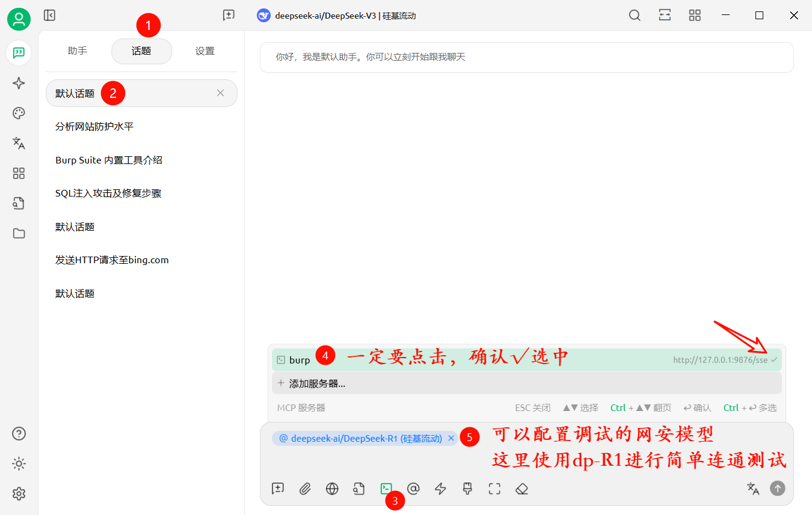Open the translate icon in left sidebar

coord(19,143)
